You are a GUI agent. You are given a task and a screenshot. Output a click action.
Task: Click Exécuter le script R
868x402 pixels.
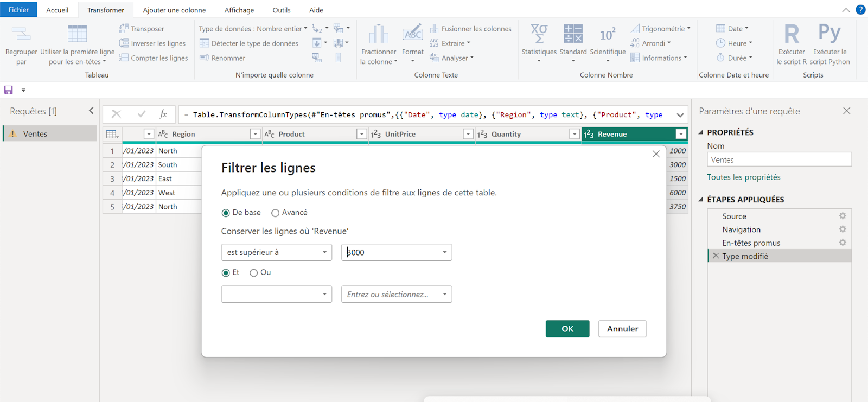792,46
